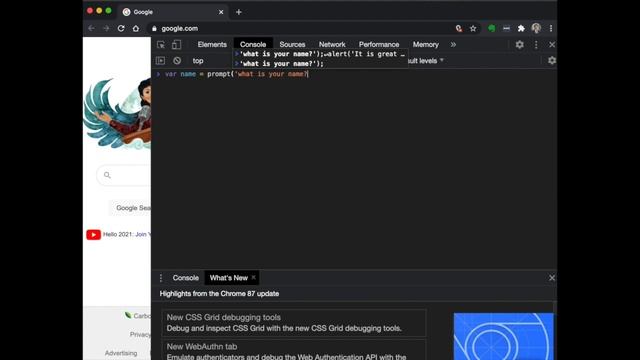Image resolution: width=640 pixels, height=360 pixels.
Task: Open the console settings gear icon
Action: tap(552, 60)
